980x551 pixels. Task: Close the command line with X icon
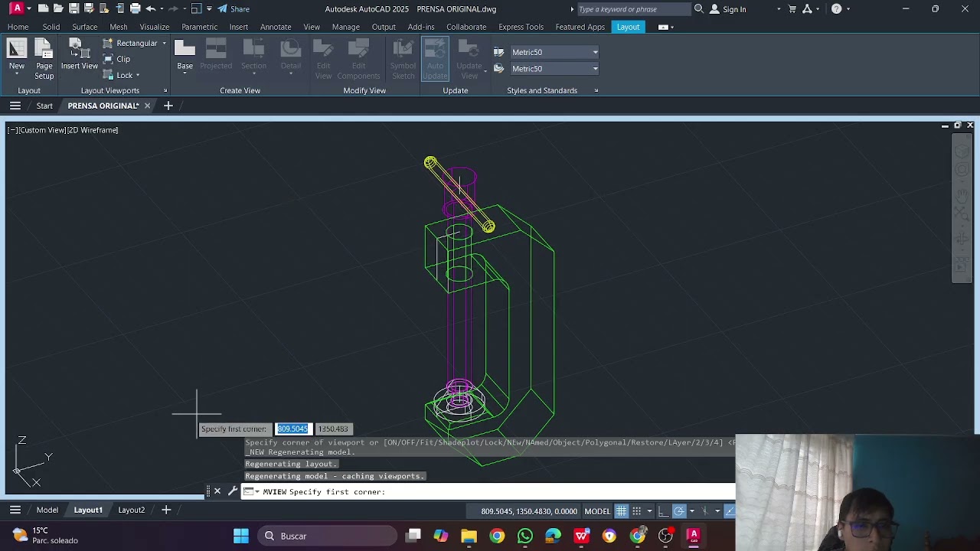click(217, 491)
